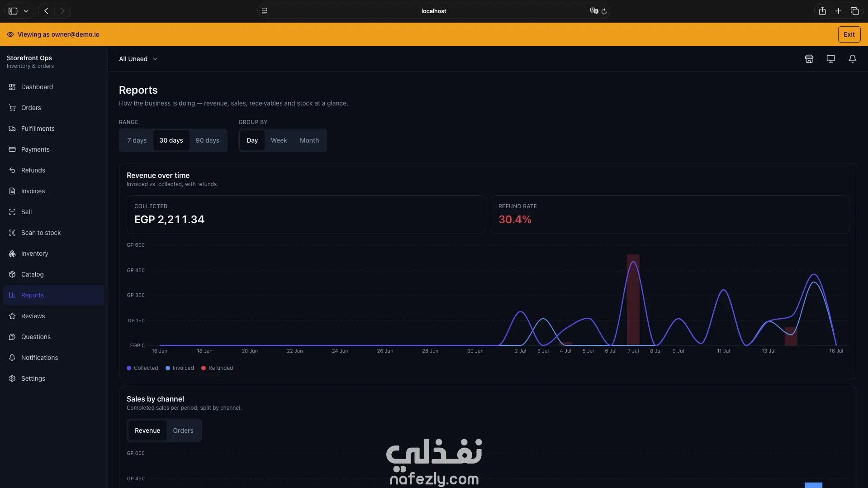Go back with the browser back arrow

(46, 11)
